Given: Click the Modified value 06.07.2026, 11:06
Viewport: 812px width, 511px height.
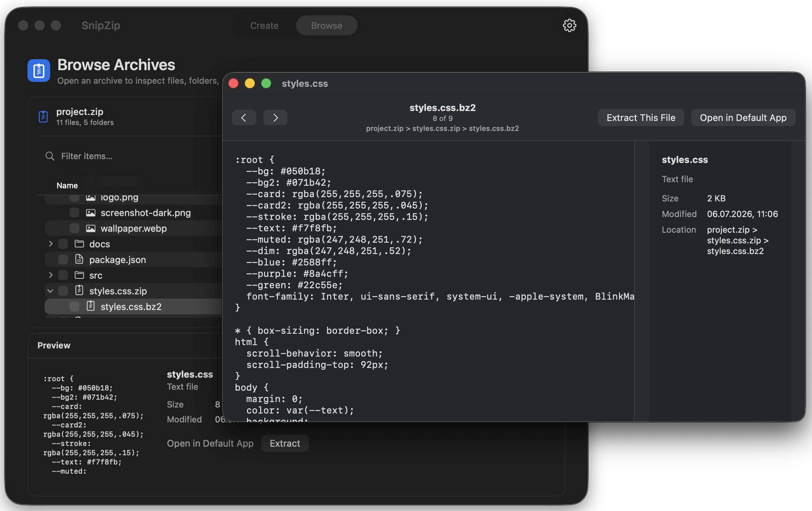Looking at the screenshot, I should [742, 214].
